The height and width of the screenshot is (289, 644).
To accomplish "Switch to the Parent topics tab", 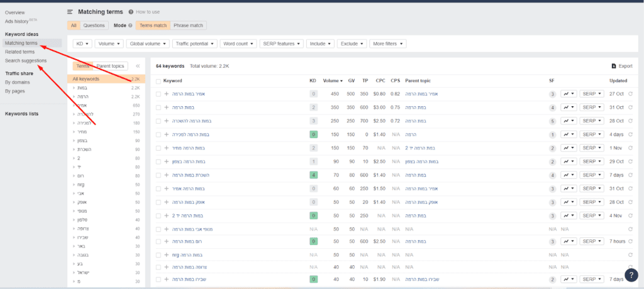I will pyautogui.click(x=111, y=66).
